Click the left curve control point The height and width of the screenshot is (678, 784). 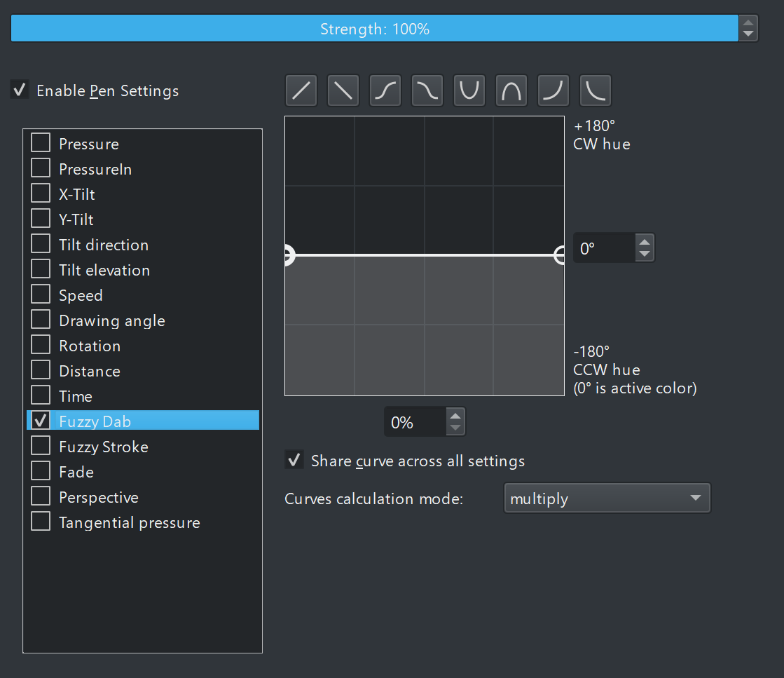(287, 255)
